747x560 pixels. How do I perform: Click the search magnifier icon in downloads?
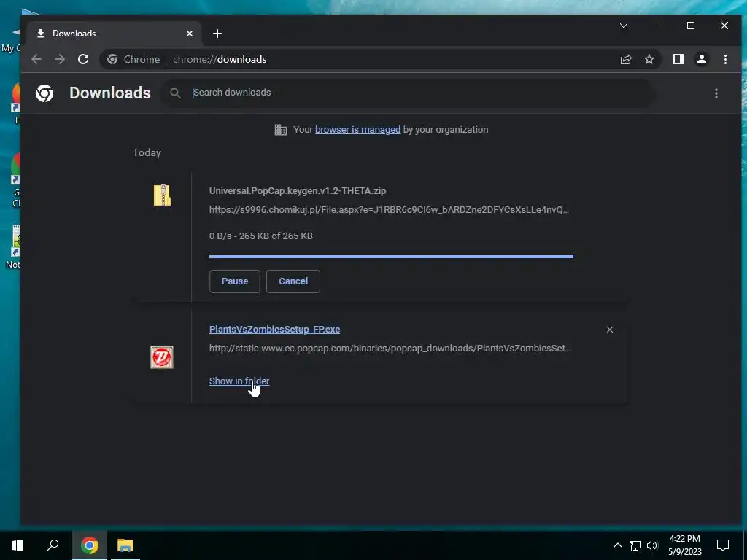coord(175,93)
